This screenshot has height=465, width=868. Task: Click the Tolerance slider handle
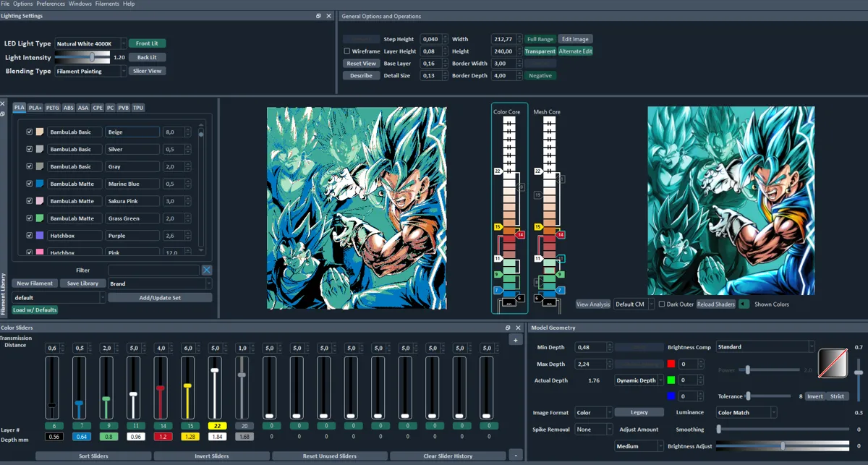coord(748,396)
